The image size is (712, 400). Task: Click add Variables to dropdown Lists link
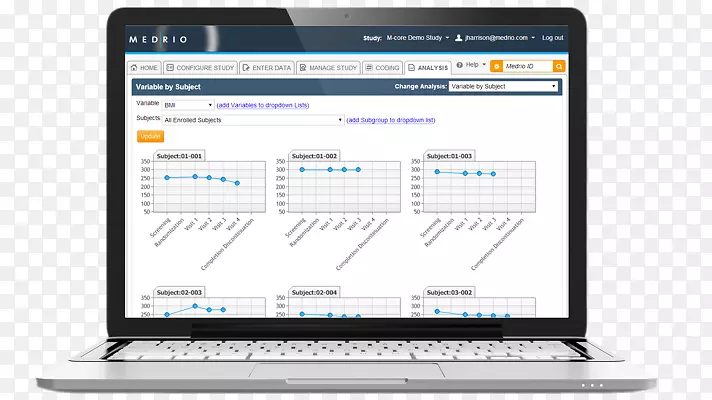point(263,105)
